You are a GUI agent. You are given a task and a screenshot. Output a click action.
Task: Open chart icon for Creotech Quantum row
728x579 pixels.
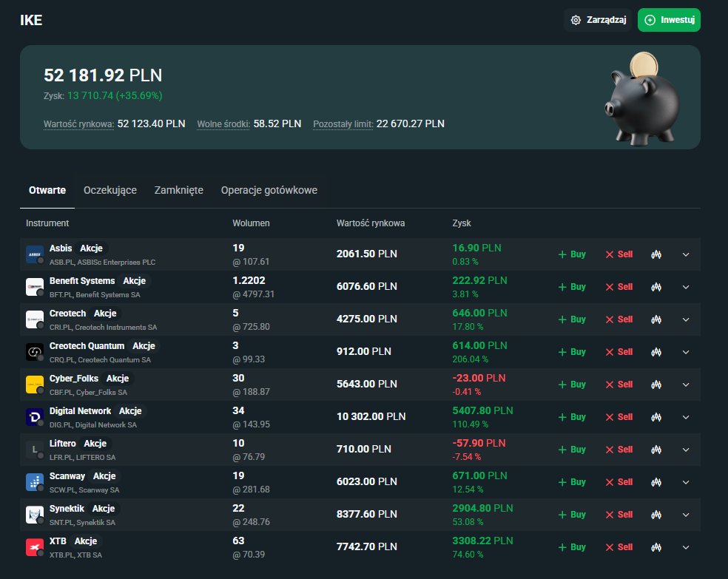click(656, 352)
